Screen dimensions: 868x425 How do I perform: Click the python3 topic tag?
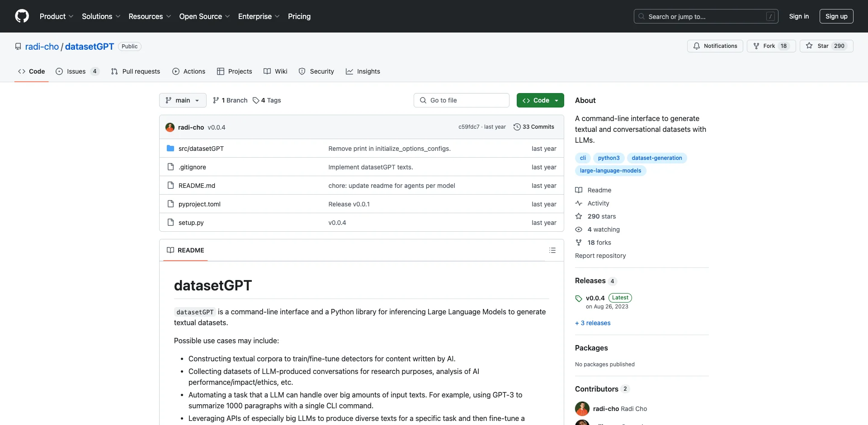click(609, 158)
